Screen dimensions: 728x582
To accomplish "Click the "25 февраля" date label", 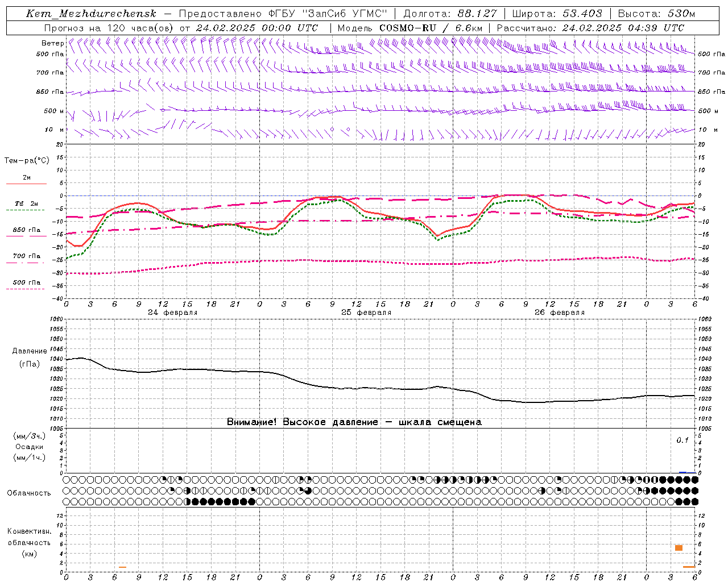I will point(366,313).
